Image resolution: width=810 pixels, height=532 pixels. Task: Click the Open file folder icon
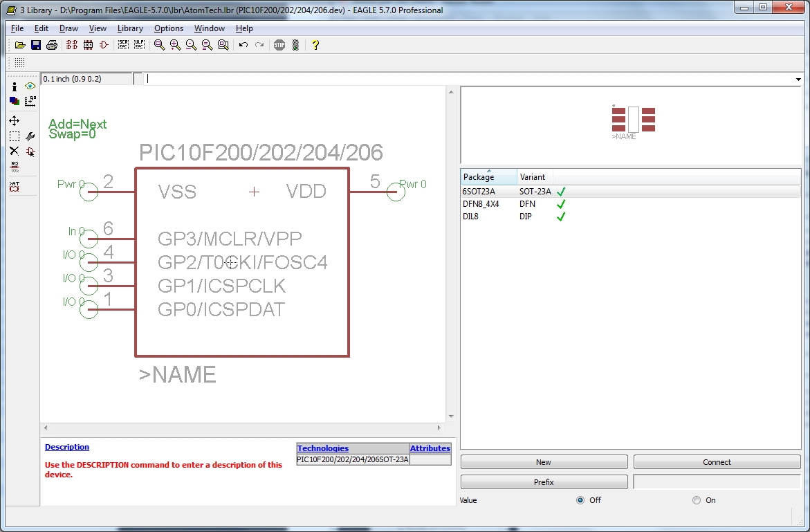coord(20,45)
